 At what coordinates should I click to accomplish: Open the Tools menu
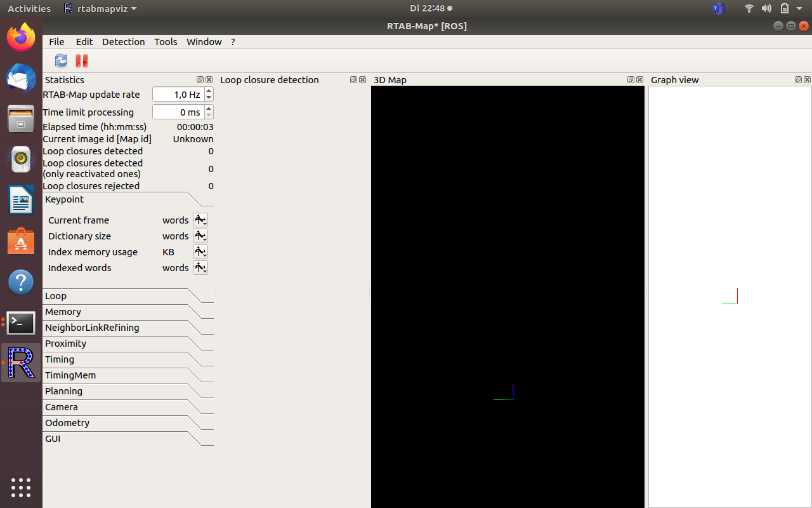[x=166, y=42]
